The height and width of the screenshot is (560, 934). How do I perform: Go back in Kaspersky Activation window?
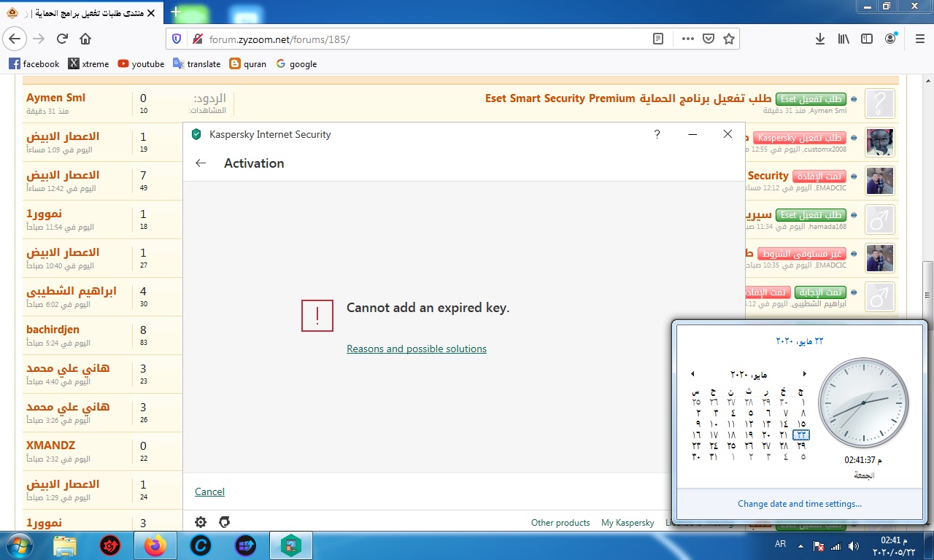pos(201,163)
